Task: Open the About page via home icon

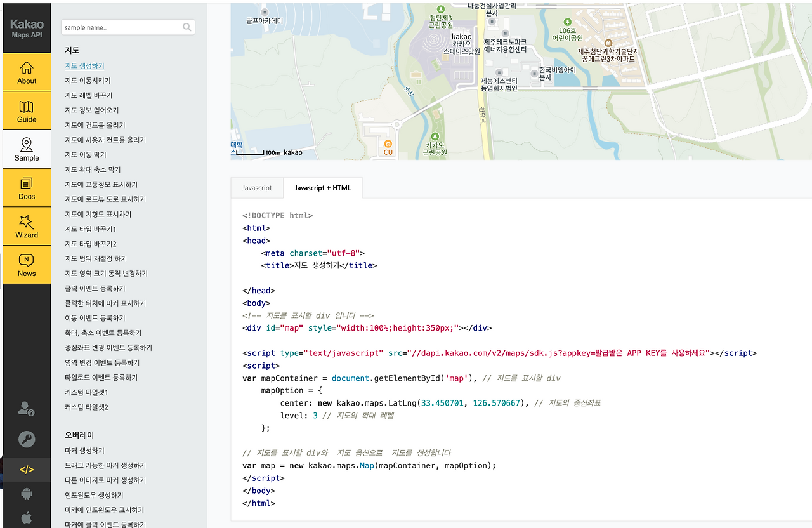Action: click(x=26, y=72)
